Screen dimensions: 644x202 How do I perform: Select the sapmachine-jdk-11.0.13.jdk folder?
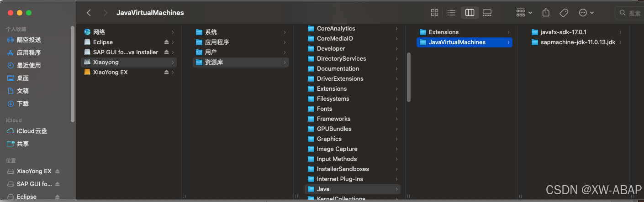pos(578,42)
